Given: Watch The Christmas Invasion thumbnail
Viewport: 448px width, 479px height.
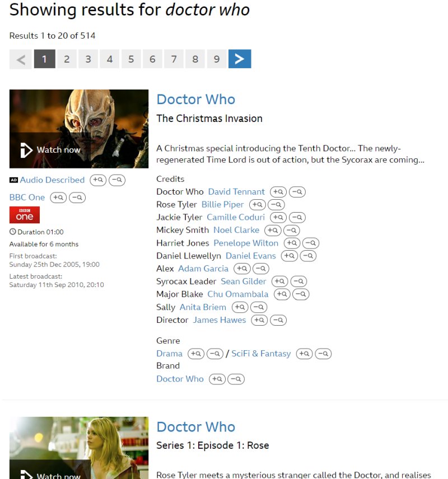Looking at the screenshot, I should (79, 129).
